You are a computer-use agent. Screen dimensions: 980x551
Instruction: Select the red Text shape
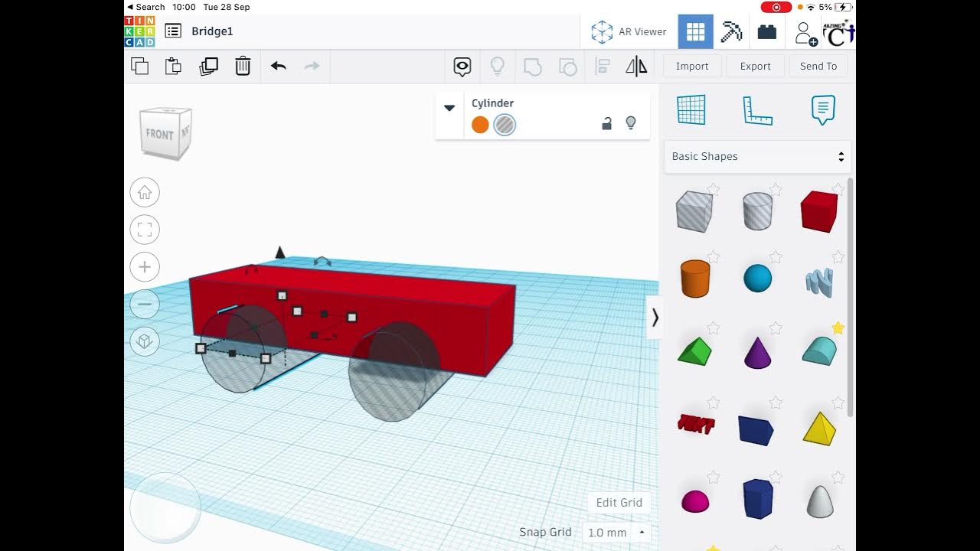[x=696, y=425]
